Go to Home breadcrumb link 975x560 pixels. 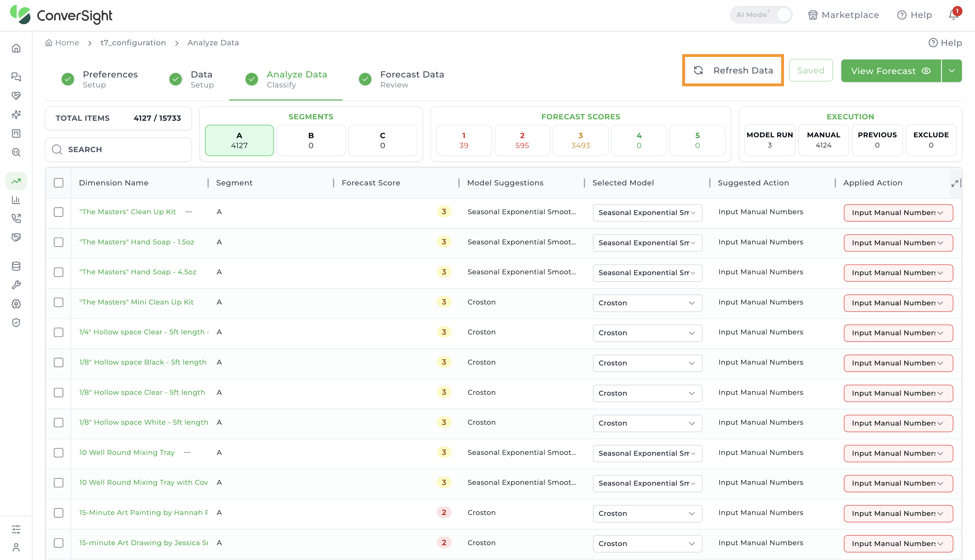point(62,43)
